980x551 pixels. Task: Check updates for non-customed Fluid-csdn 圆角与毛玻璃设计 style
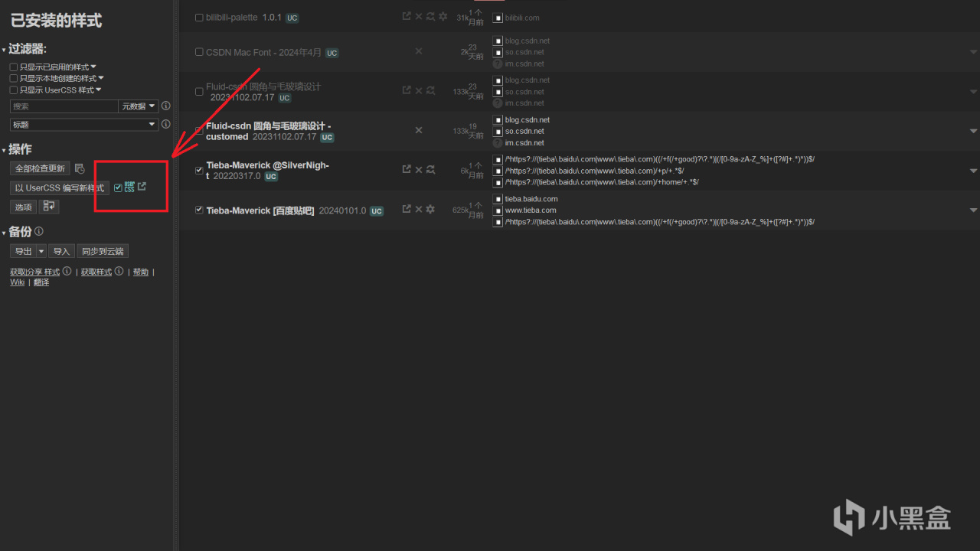click(430, 90)
